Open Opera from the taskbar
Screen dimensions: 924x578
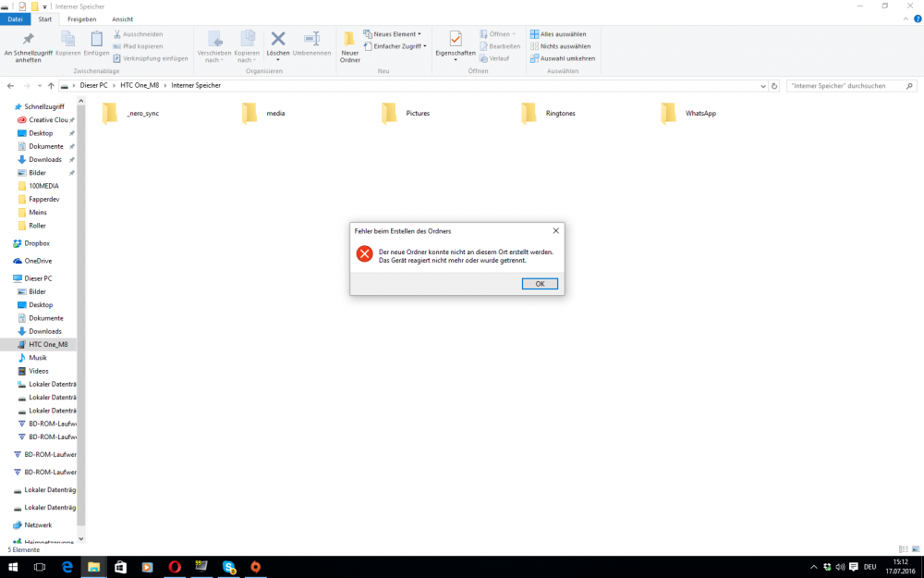click(175, 567)
